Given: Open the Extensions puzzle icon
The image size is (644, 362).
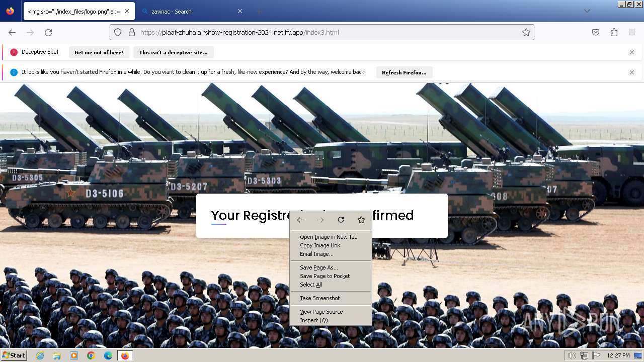Looking at the screenshot, I should [x=614, y=32].
